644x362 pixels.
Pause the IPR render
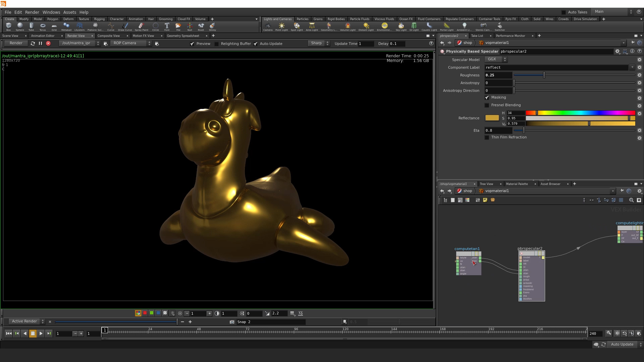(40, 44)
